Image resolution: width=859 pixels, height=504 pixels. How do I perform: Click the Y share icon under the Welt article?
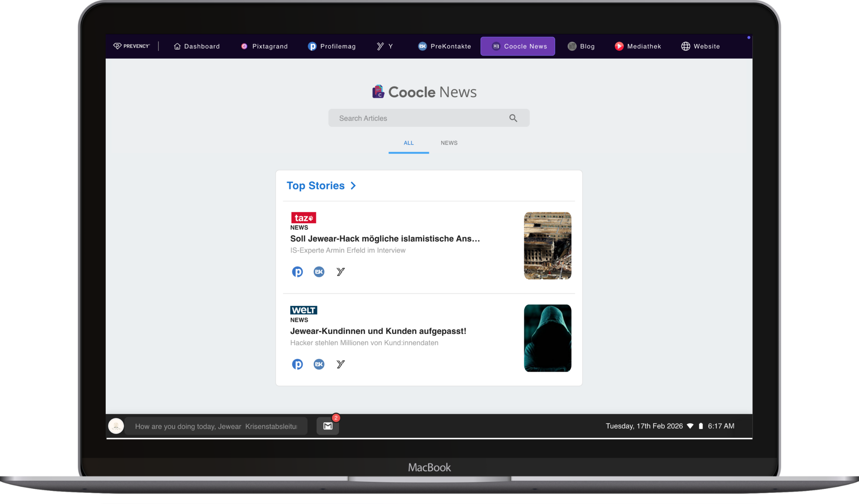tap(341, 364)
